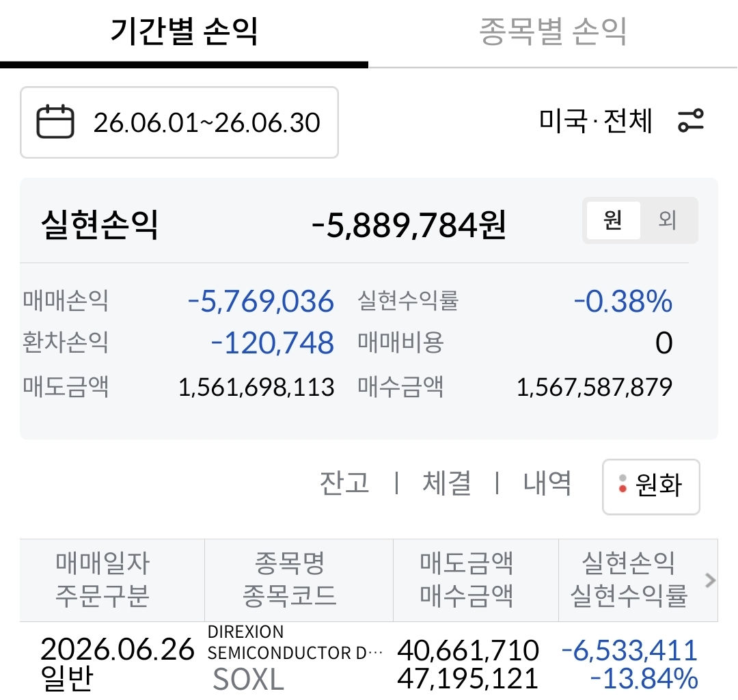
Task: Open the filter settings slider icon
Action: (x=690, y=120)
